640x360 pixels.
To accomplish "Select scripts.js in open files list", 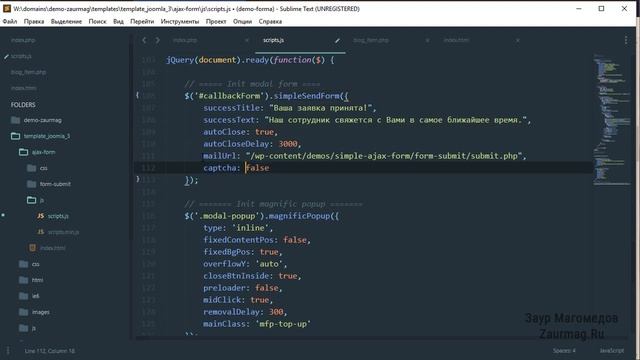I will [x=21, y=56].
